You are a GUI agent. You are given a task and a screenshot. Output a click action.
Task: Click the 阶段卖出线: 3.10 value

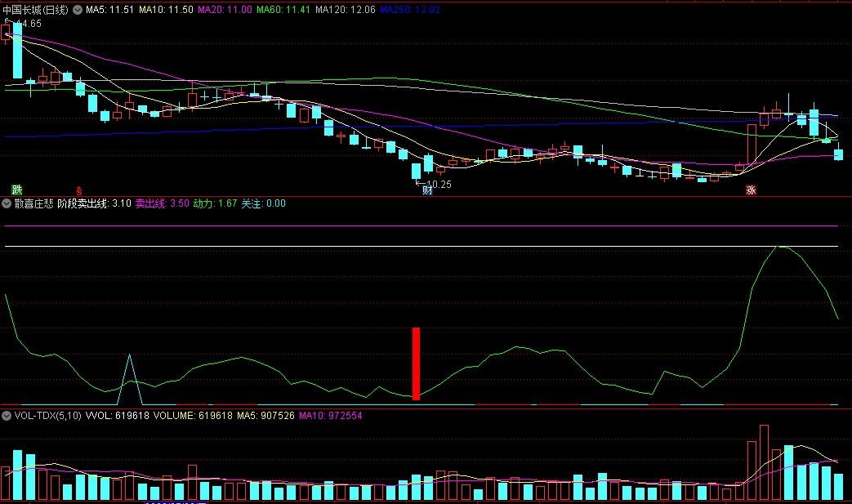click(95, 203)
